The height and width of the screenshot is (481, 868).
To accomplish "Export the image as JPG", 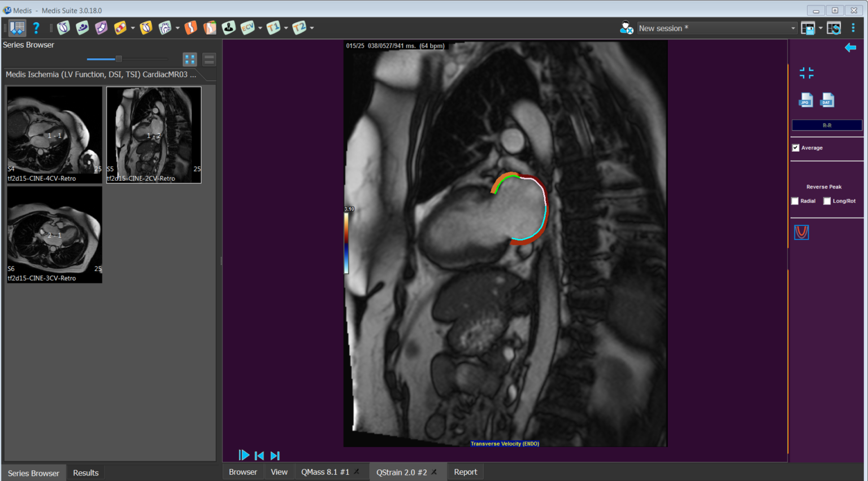I will (x=806, y=100).
